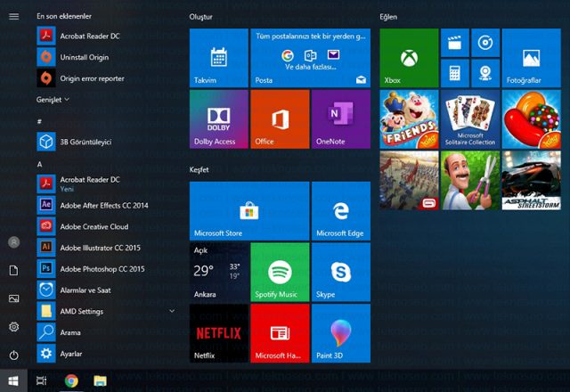Click the # letter index header
This screenshot has height=392, width=570.
(39, 121)
